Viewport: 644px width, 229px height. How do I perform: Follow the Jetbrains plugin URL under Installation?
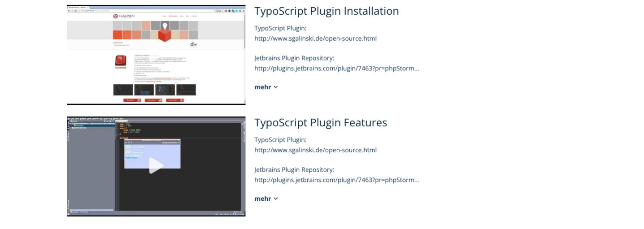[336, 69]
